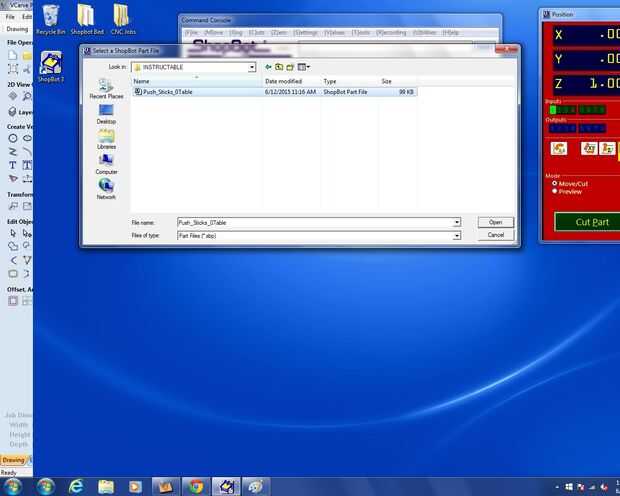620x496 pixels.
Task: Click the green input 1 indicator
Action: coord(553,110)
